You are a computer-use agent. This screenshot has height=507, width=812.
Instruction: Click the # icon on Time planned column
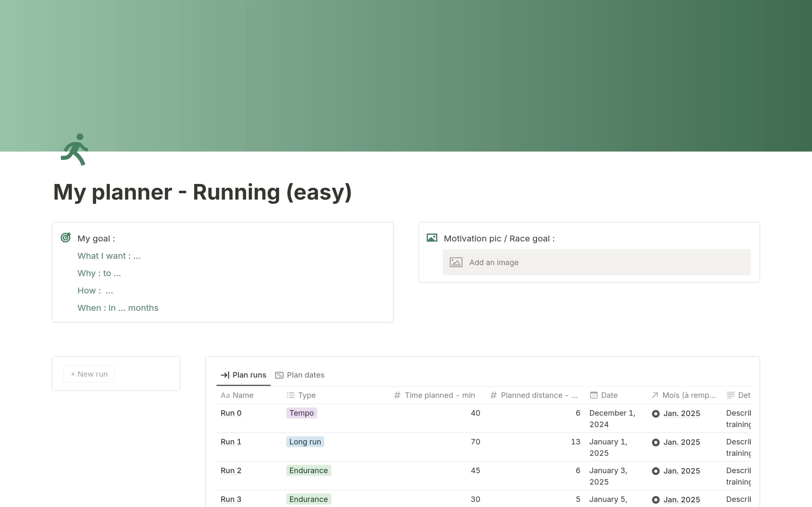coord(397,395)
